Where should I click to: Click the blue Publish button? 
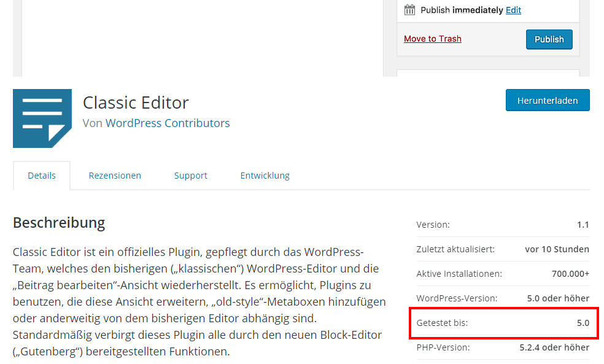click(x=549, y=39)
